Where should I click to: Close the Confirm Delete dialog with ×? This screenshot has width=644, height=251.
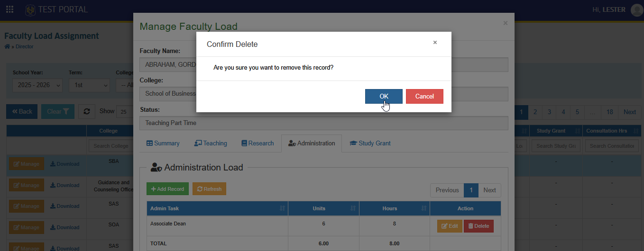pyautogui.click(x=435, y=42)
